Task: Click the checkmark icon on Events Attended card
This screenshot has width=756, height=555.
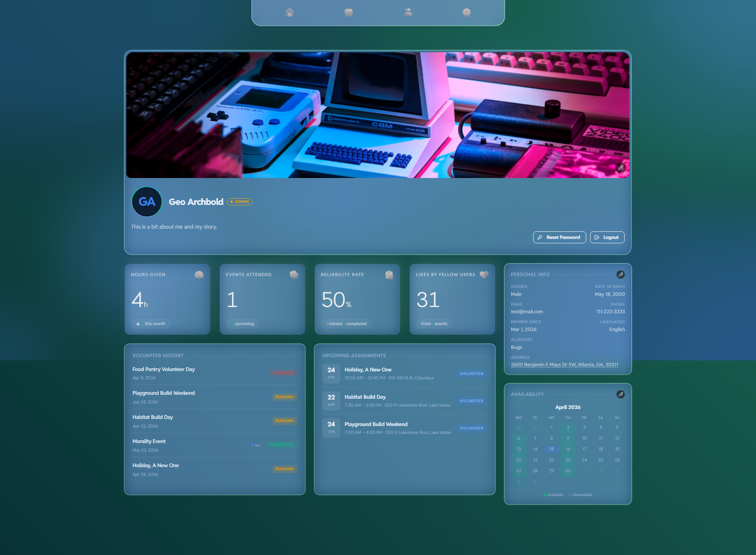Action: tap(294, 275)
